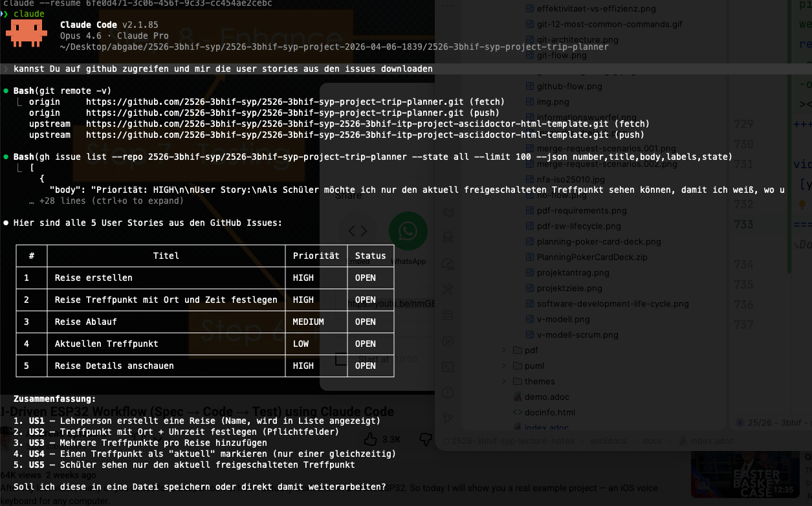Select img.png in project tree

tap(553, 102)
